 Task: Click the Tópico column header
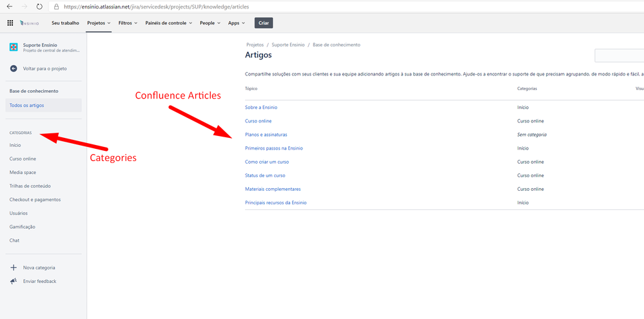[x=251, y=88]
